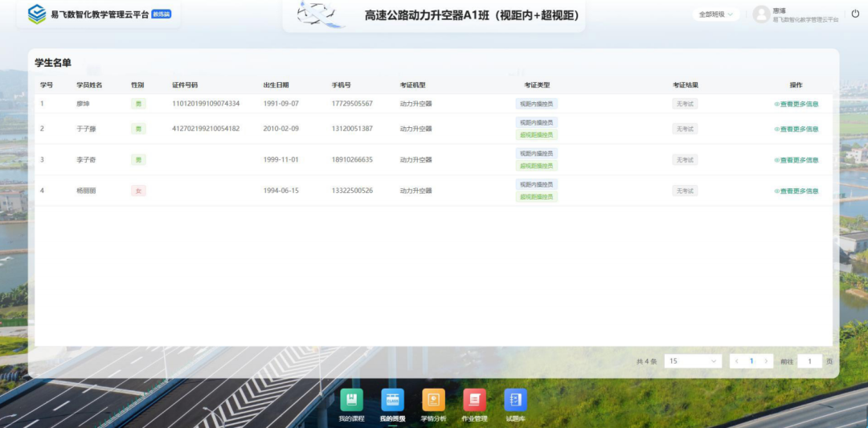Go to 作业管理 in the dock
This screenshot has width=868, height=428.
pos(474,400)
